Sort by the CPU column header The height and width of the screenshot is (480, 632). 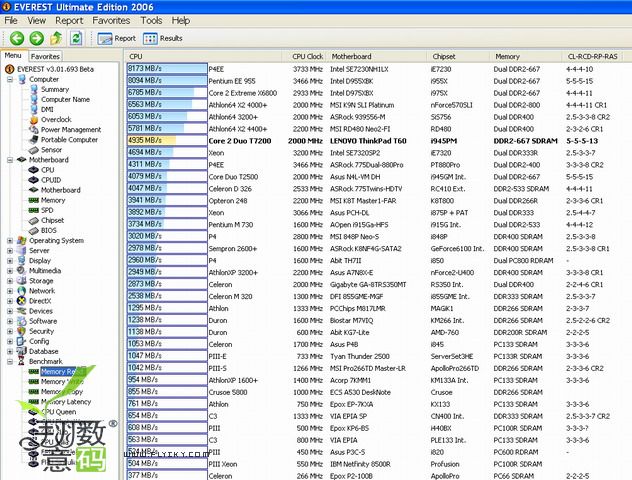(203, 56)
